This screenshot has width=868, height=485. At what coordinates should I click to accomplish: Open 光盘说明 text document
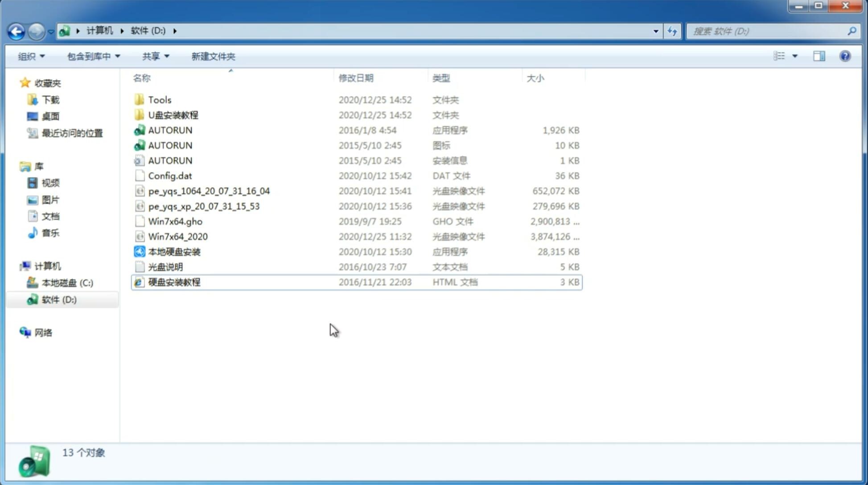[165, 266]
